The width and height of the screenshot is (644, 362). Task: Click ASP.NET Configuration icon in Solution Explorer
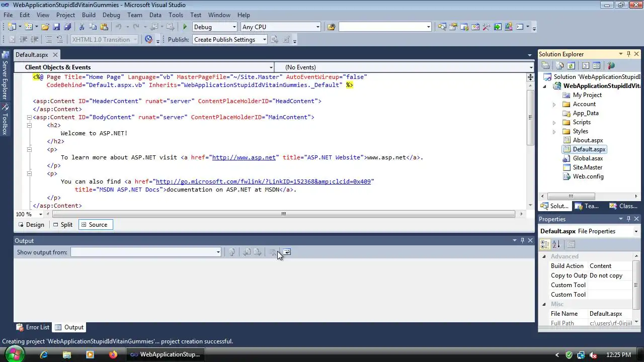611,65
